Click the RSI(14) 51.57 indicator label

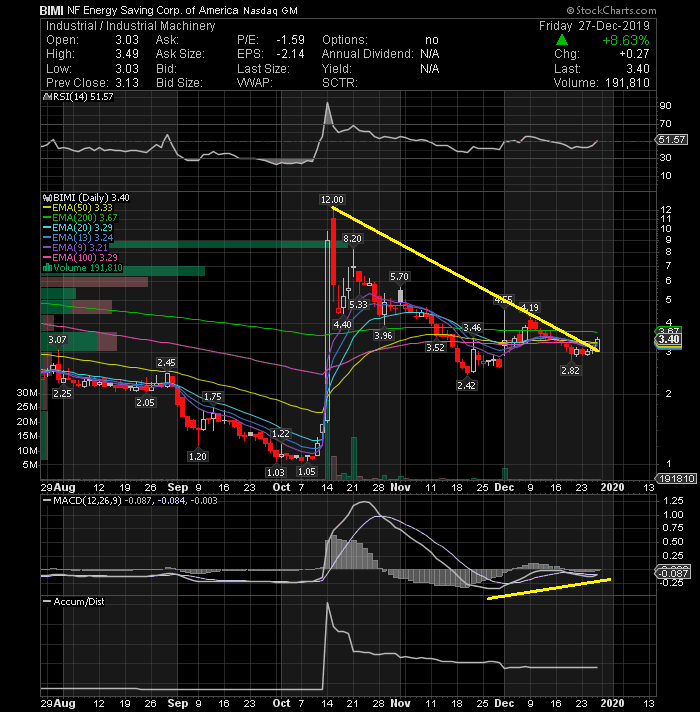(x=78, y=97)
